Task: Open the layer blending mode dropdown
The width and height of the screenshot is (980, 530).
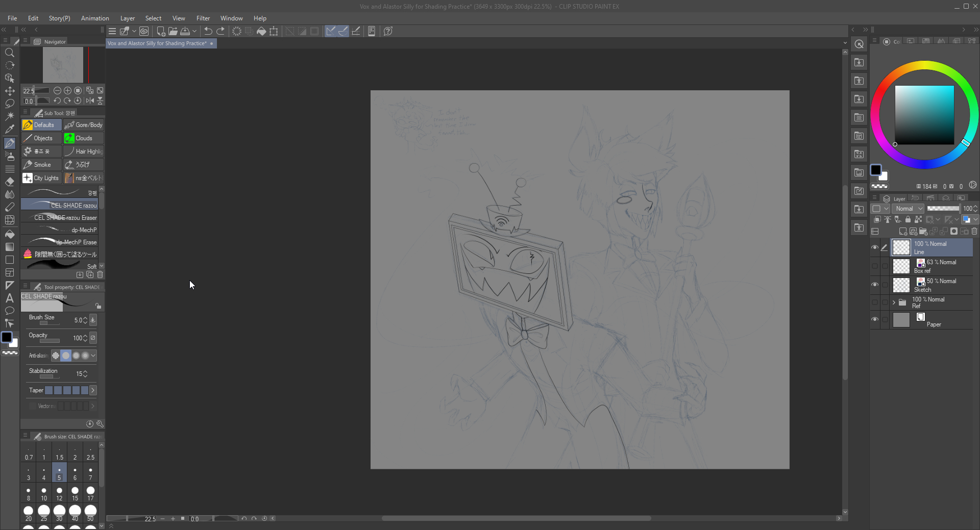Action: point(909,209)
